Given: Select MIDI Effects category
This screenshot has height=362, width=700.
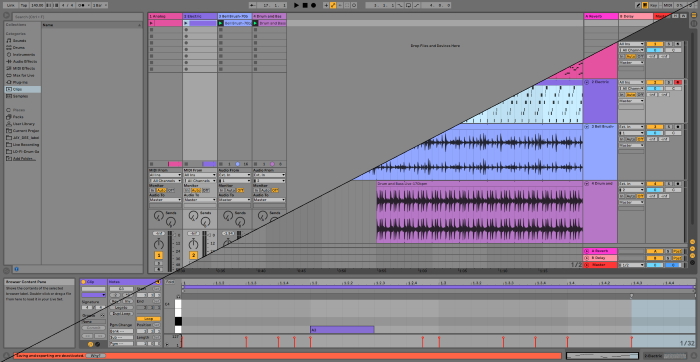Looking at the screenshot, I should (x=24, y=68).
